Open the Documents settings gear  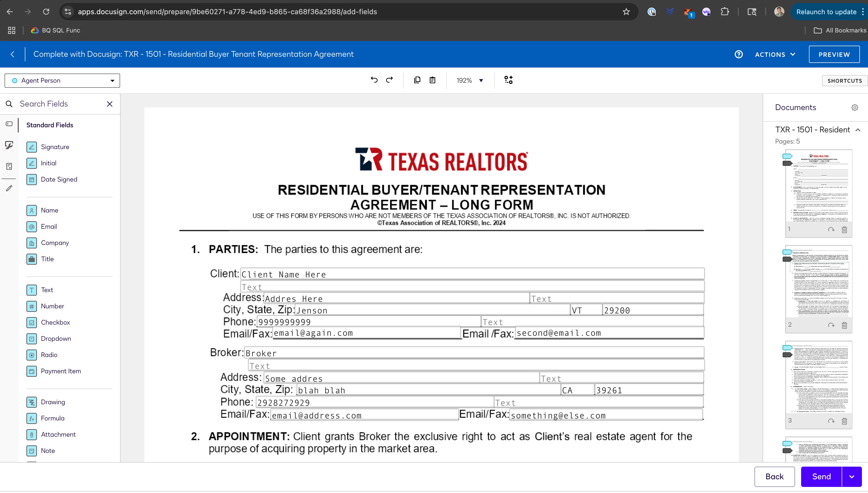[x=855, y=107]
